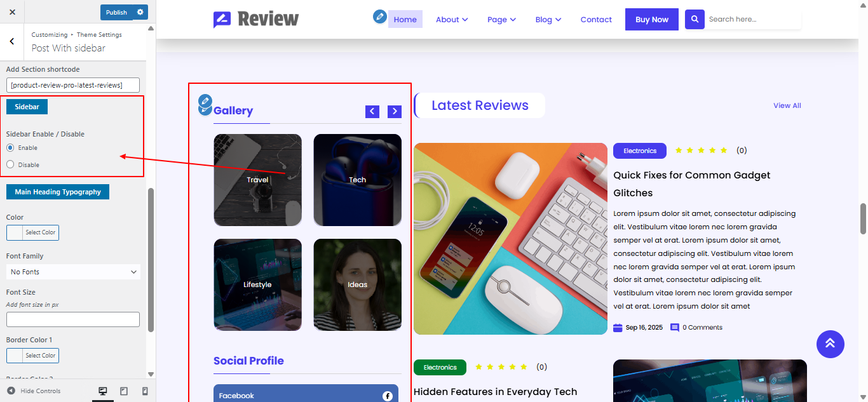Viewport: 868px width, 402px height.
Task: Click the gadgets image for the Quick Fixes post
Action: click(x=510, y=239)
